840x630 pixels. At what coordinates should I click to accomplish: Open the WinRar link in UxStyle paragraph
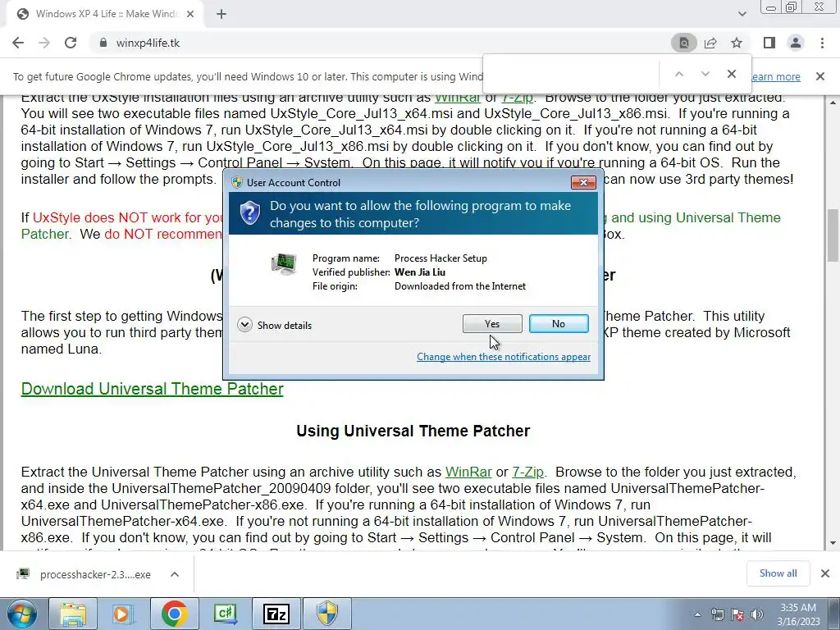(x=458, y=98)
